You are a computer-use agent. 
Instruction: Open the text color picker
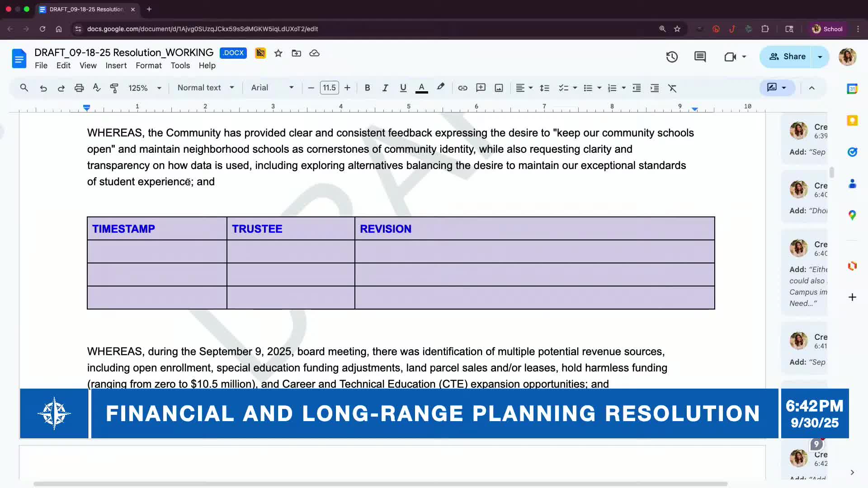pos(421,88)
